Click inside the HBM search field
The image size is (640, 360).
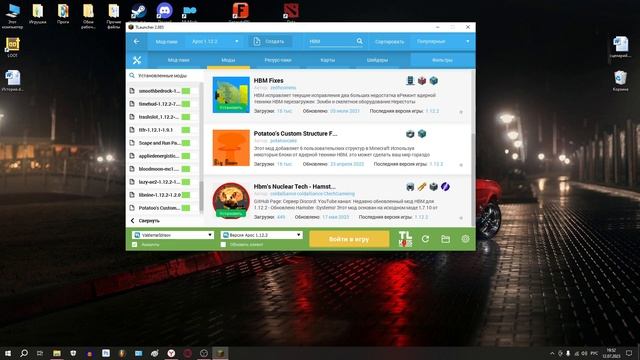tap(331, 41)
